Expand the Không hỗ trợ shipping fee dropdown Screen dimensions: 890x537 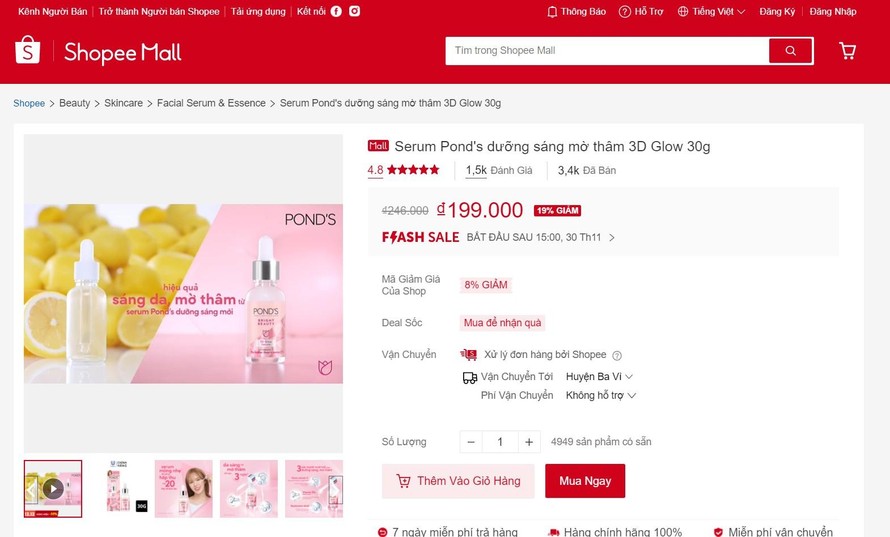pos(601,396)
